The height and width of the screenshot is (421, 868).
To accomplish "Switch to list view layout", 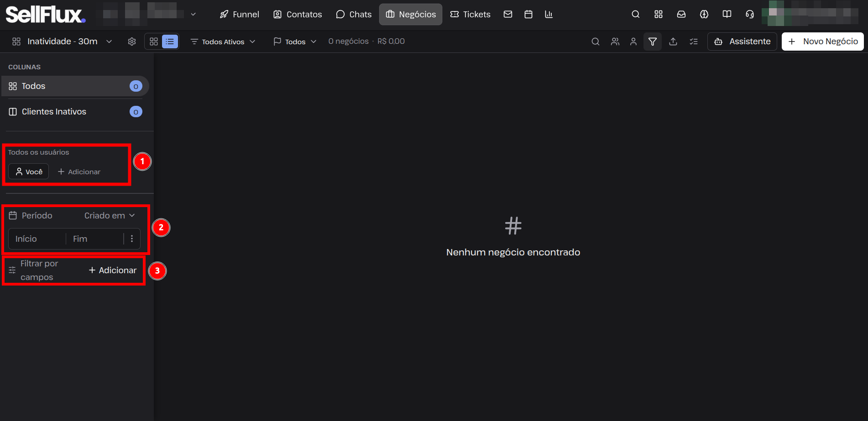I will click(170, 42).
